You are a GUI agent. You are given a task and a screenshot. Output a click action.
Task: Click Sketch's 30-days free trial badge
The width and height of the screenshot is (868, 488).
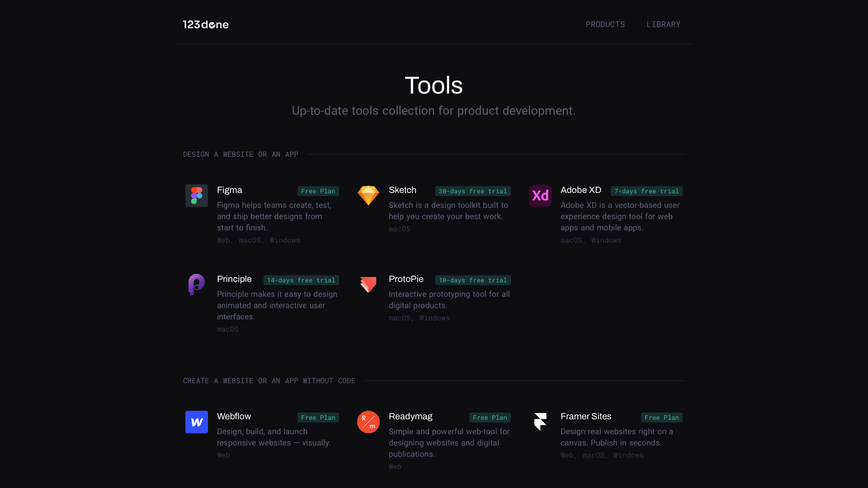pyautogui.click(x=473, y=191)
